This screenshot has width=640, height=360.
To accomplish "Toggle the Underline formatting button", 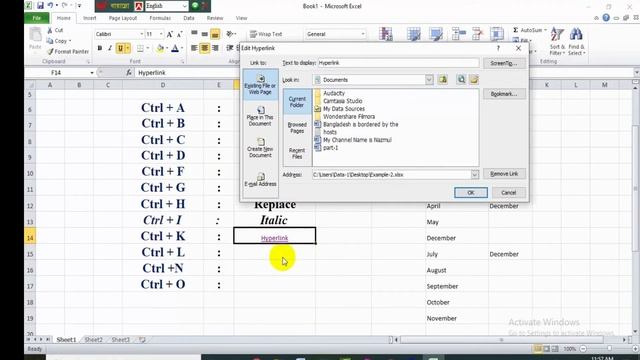I will click(120, 48).
